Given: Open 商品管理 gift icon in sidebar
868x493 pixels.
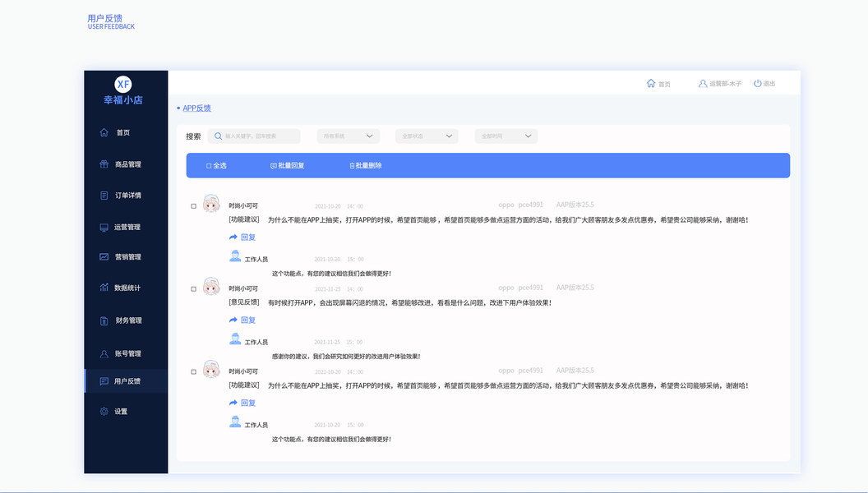Looking at the screenshot, I should pyautogui.click(x=104, y=164).
